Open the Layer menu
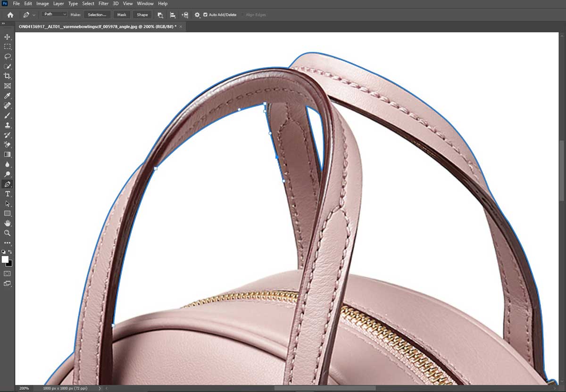The width and height of the screenshot is (566, 392). [x=58, y=3]
